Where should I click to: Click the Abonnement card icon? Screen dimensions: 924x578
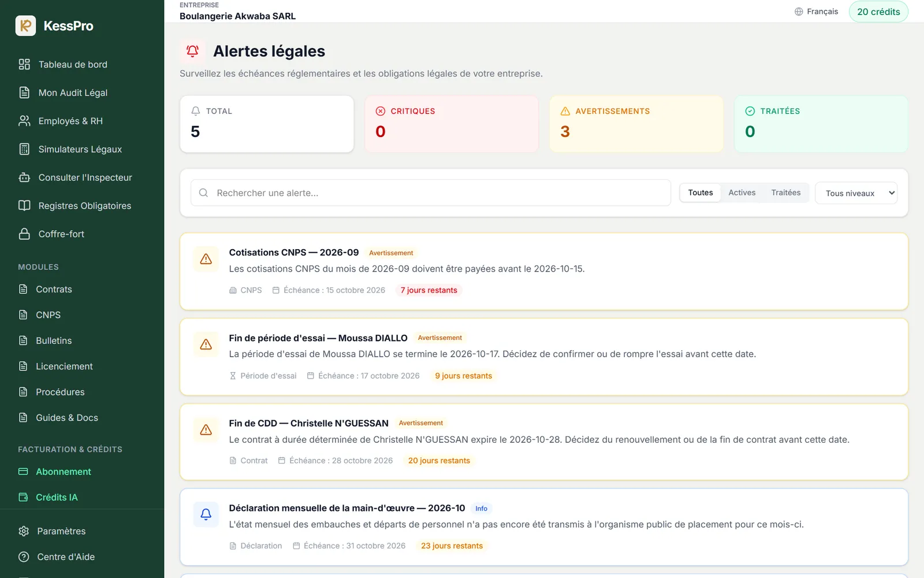click(23, 472)
